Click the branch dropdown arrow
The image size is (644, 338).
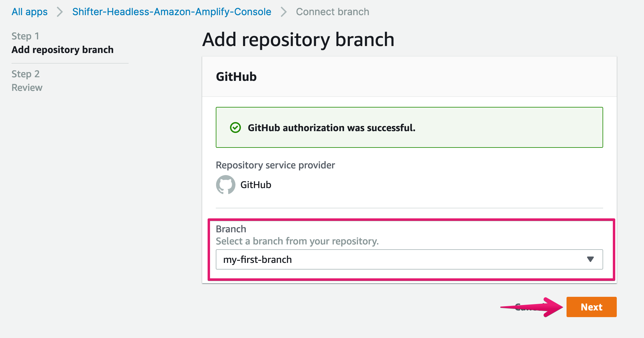coord(590,259)
